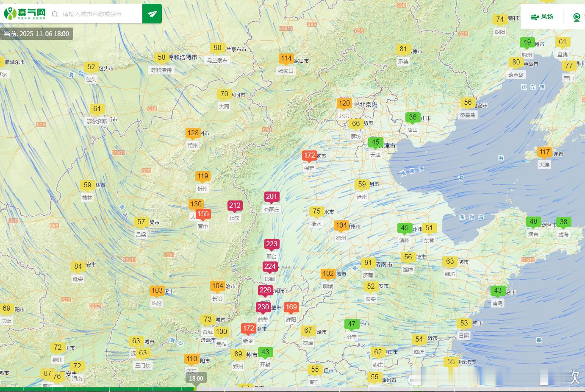This screenshot has height=392, width=585.
Task: Click the Yantai marker showing 48
Action: coord(533,222)
